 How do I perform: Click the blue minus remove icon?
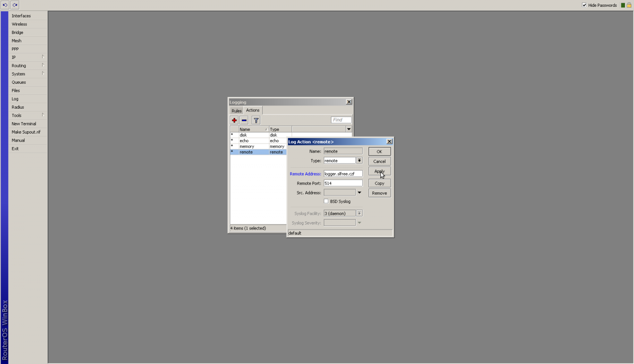244,120
